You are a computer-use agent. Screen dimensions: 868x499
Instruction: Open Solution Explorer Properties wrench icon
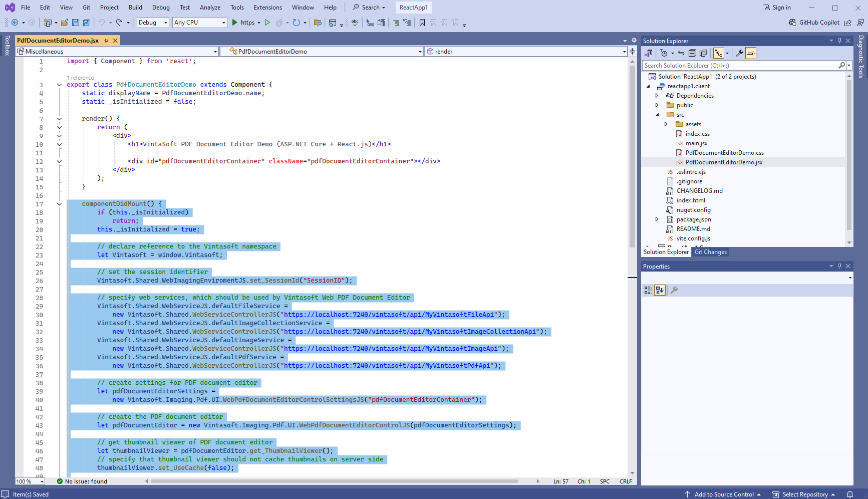[x=739, y=53]
